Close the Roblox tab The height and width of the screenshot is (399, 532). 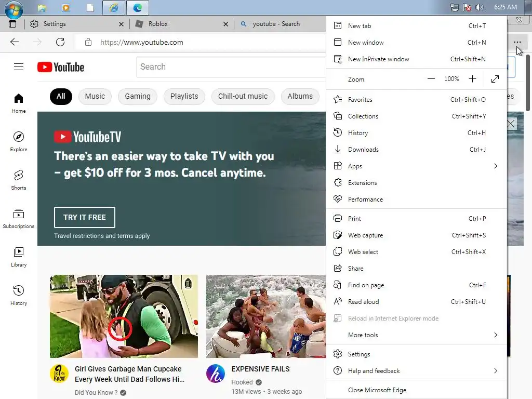coord(225,24)
